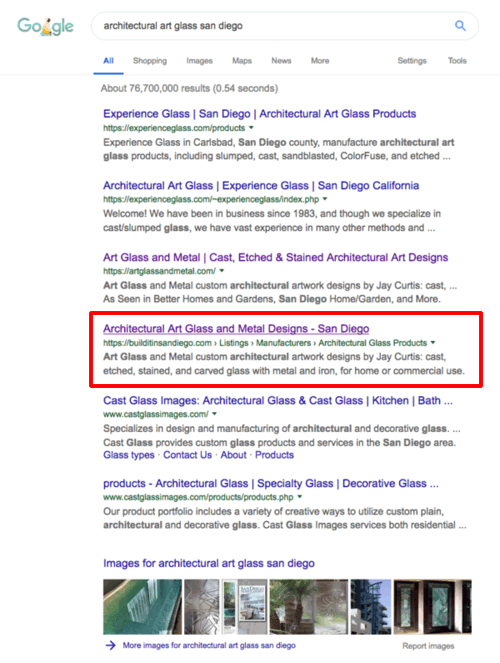This screenshot has width=500, height=663.
Task: Open the dark glass doors image thumbnail
Action: point(432,607)
